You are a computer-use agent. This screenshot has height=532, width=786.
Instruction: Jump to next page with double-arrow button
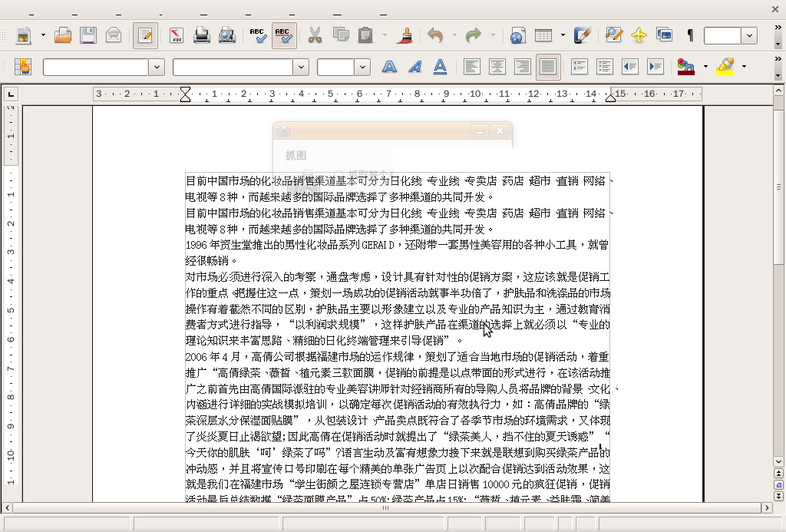coord(778,497)
